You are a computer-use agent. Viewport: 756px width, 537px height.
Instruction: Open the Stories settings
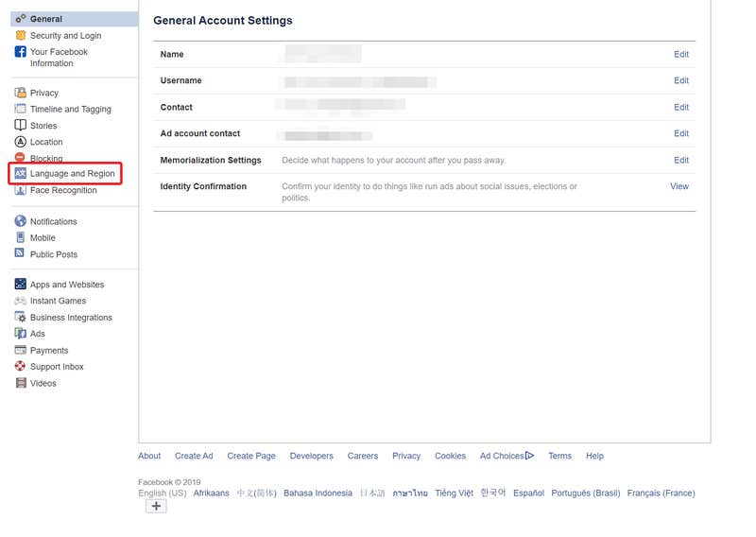coord(43,126)
